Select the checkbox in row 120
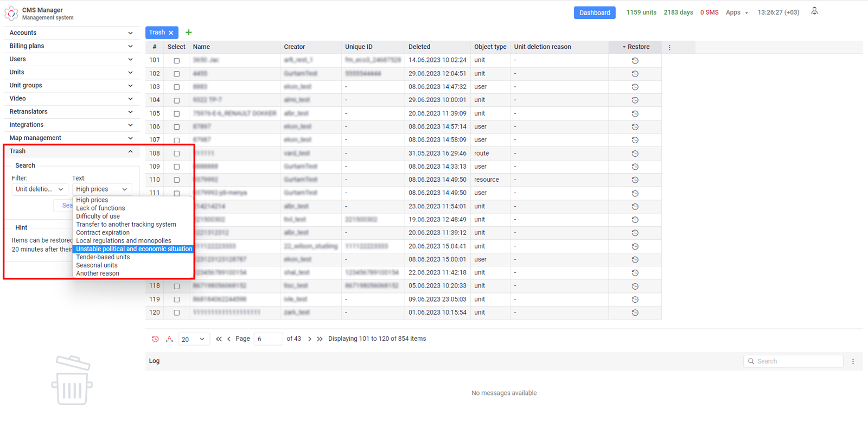Image resolution: width=868 pixels, height=421 pixels. (176, 312)
